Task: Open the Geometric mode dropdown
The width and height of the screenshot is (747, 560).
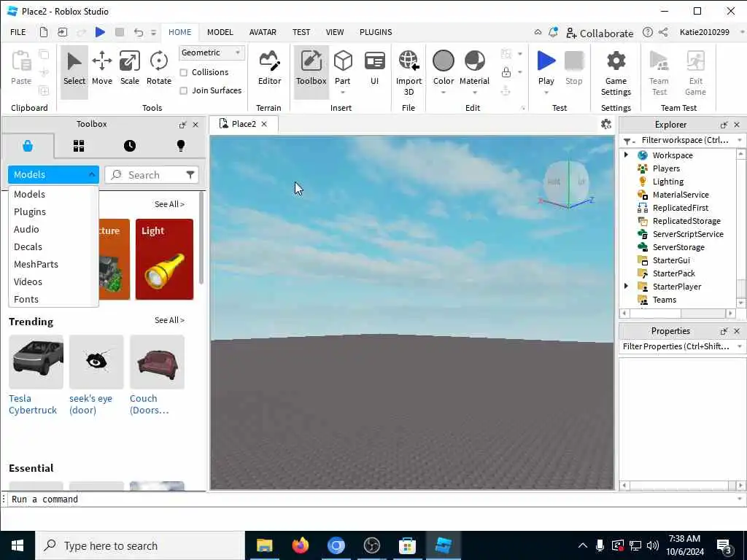Action: [x=212, y=52]
